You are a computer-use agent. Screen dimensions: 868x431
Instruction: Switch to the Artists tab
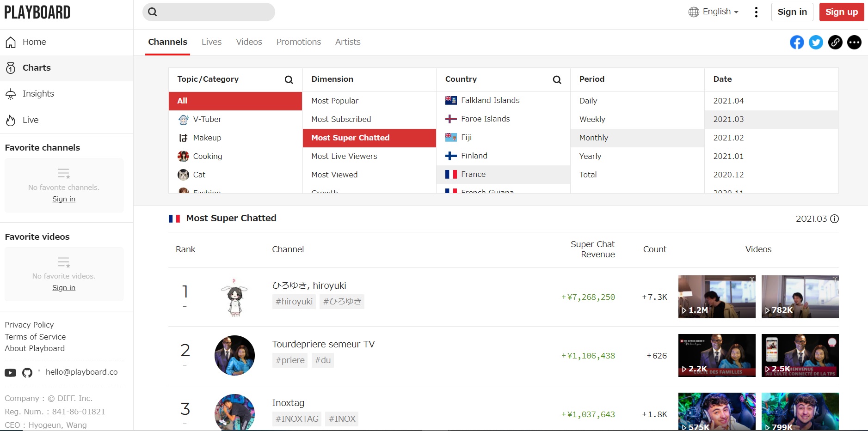point(348,42)
